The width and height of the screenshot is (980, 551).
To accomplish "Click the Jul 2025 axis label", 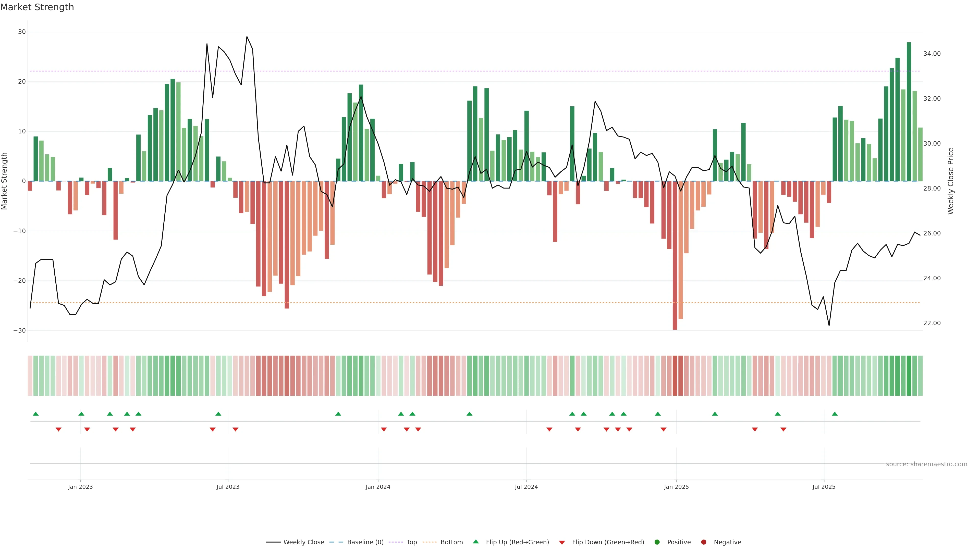I will point(824,487).
